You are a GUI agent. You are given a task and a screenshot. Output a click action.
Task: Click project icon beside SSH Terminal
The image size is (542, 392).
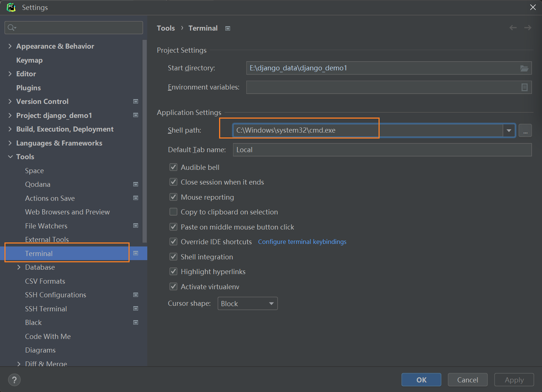point(136,308)
